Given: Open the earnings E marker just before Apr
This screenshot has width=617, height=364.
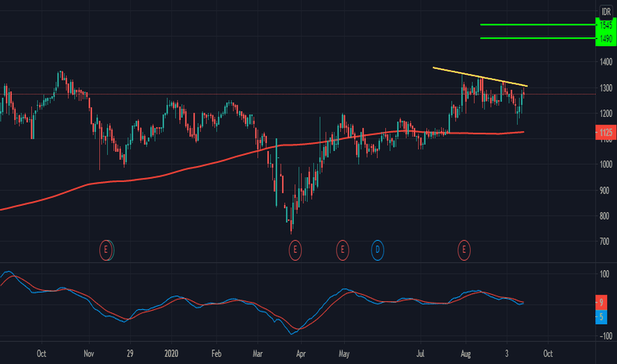Looking at the screenshot, I should 295,250.
